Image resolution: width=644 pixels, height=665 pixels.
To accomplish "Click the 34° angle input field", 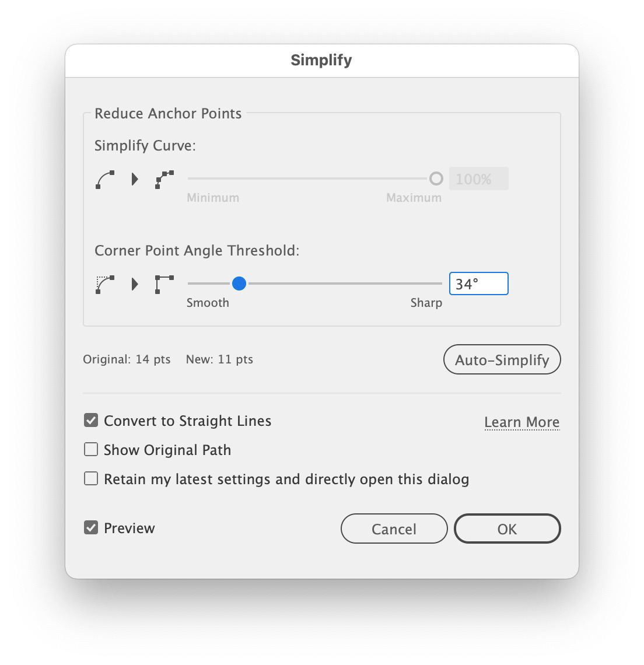I will coord(478,283).
